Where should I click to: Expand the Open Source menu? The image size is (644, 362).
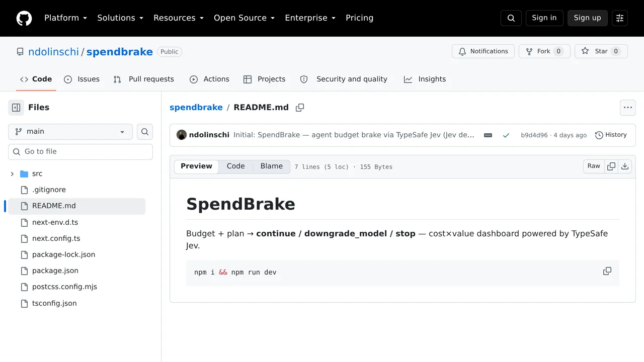(245, 18)
